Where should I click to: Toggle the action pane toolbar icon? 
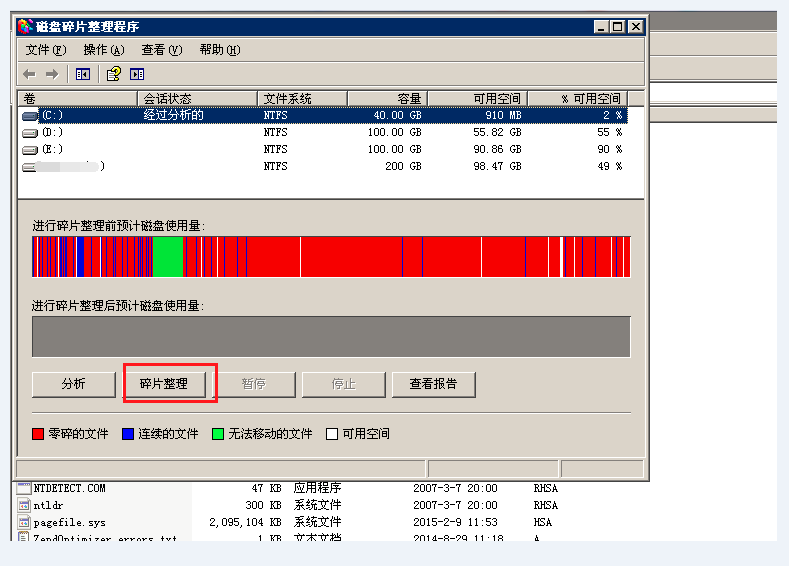(137, 74)
